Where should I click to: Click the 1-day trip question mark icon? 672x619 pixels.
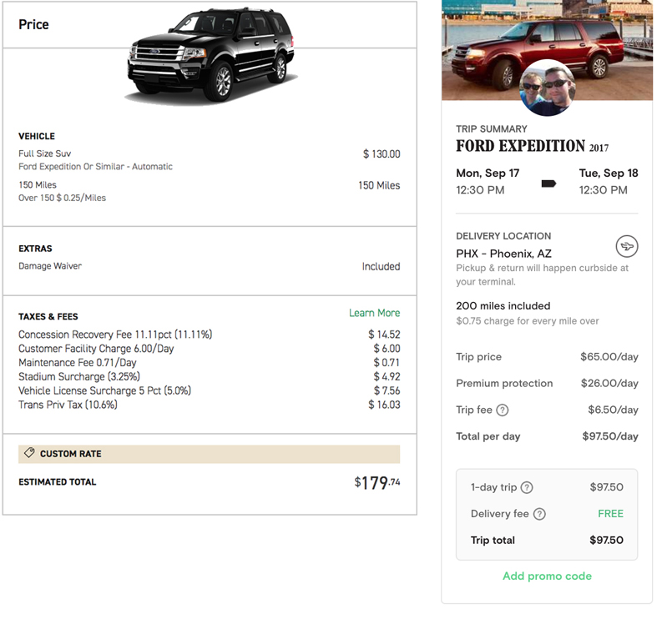pyautogui.click(x=527, y=487)
